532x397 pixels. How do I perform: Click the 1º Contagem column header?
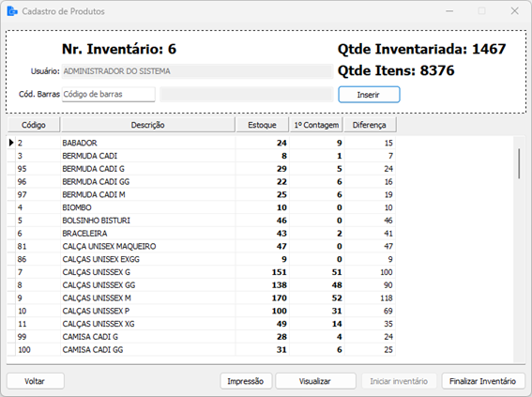click(x=316, y=125)
